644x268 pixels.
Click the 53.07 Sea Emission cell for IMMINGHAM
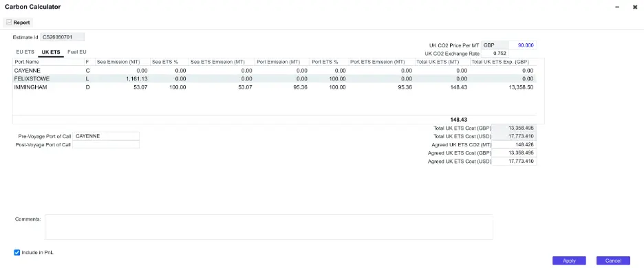(x=122, y=87)
